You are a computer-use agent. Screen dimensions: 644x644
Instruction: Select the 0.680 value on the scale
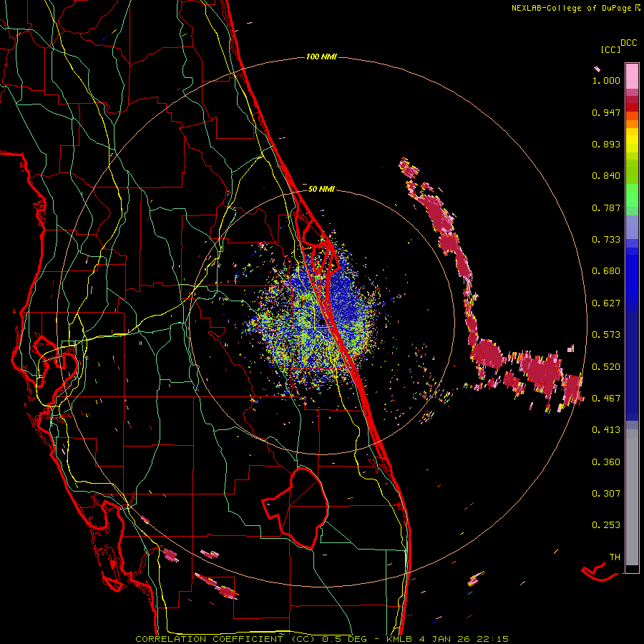pyautogui.click(x=606, y=271)
